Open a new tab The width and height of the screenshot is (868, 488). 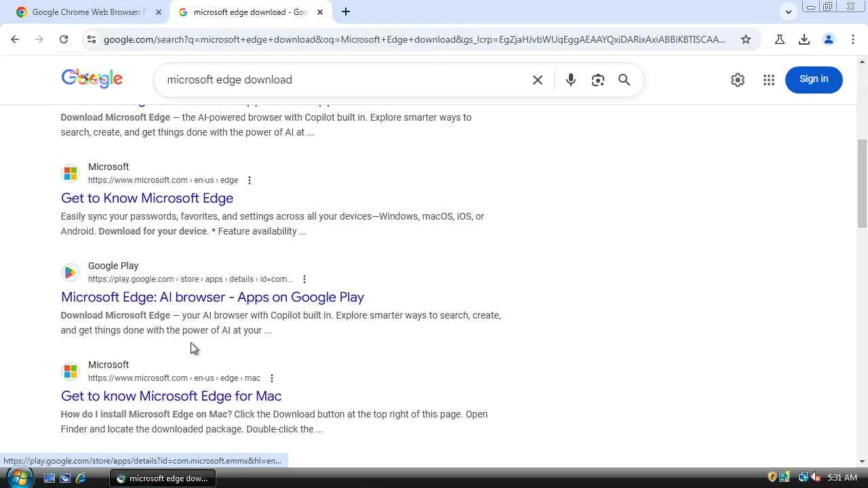coord(346,12)
